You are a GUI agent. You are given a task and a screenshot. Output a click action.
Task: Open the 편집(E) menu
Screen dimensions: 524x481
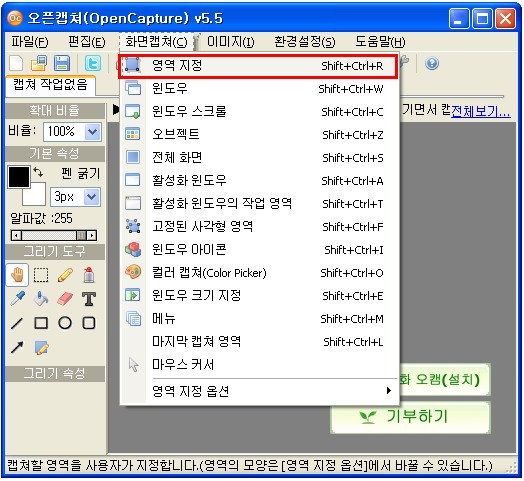point(87,42)
